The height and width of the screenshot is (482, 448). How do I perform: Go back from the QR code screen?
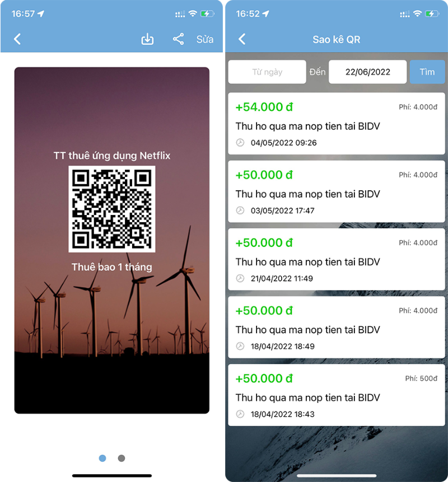[17, 39]
